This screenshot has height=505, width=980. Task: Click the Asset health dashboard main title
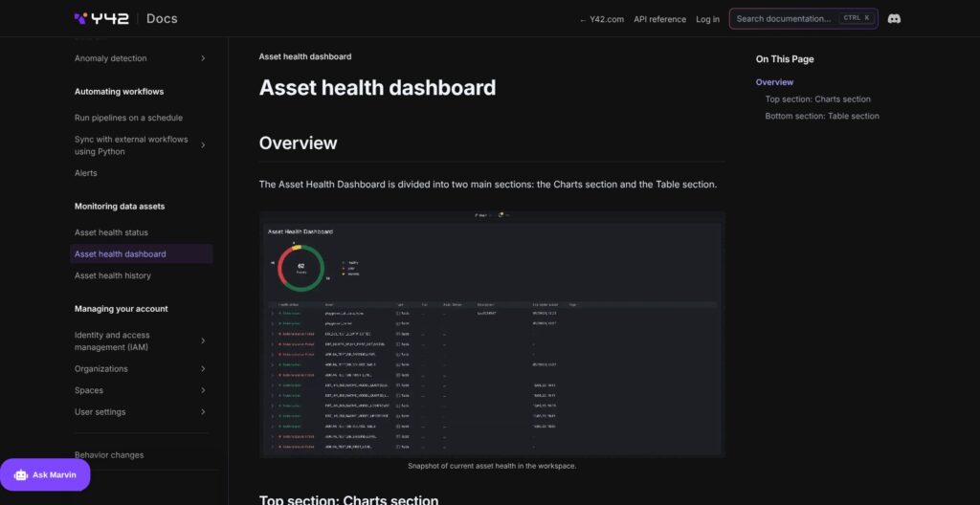click(x=377, y=87)
